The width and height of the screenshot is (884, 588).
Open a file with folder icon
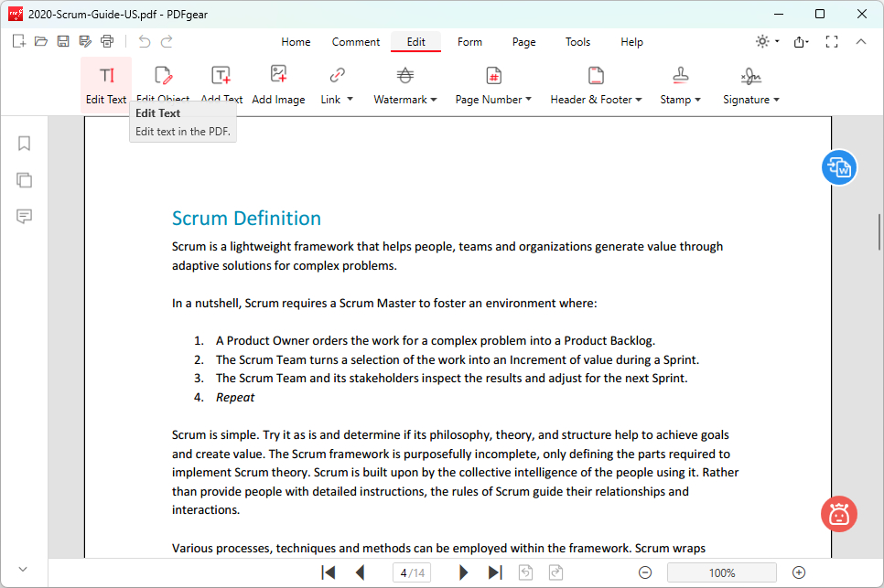click(x=40, y=41)
